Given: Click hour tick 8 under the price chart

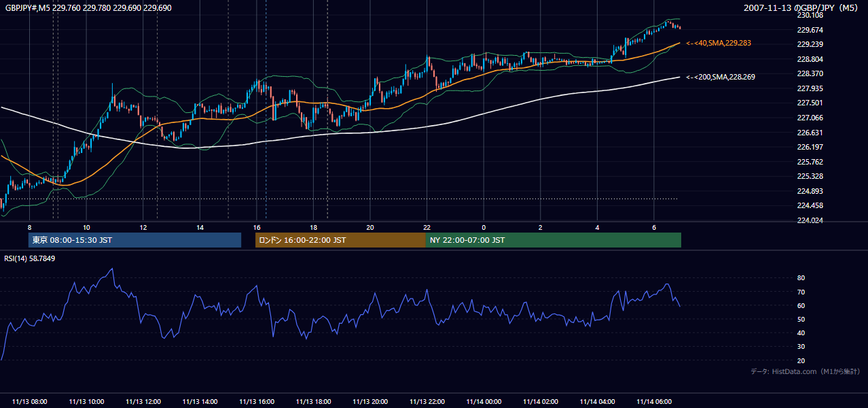Looking at the screenshot, I should (x=29, y=227).
